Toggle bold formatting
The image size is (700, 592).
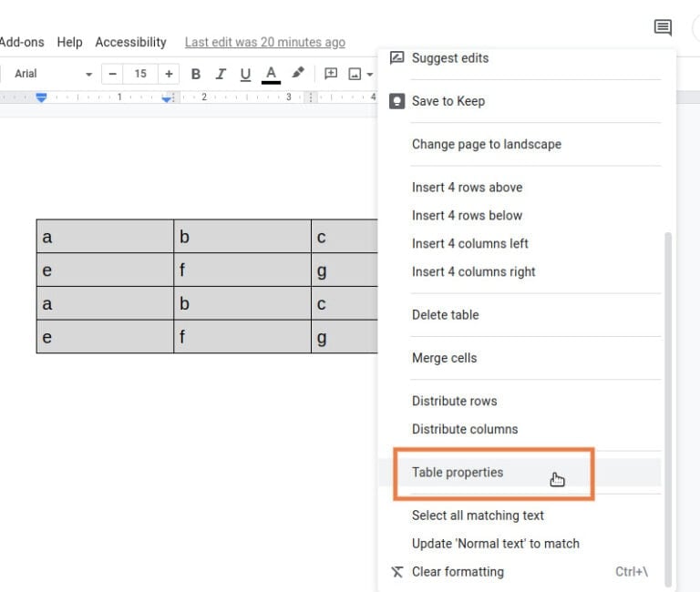click(x=196, y=74)
